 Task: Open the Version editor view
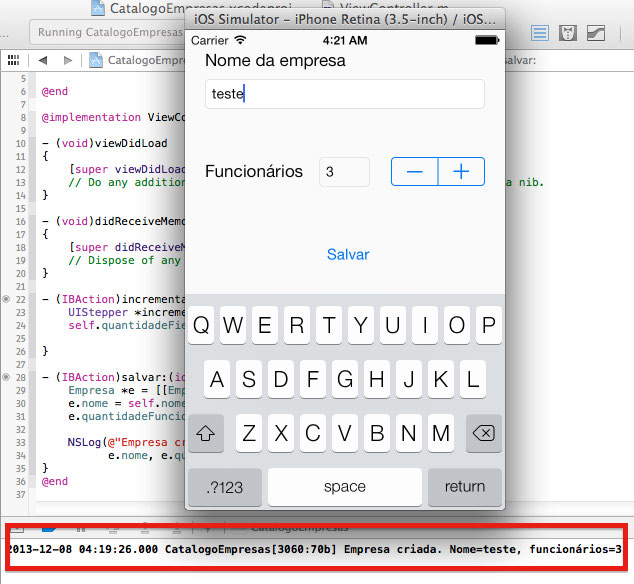[596, 32]
